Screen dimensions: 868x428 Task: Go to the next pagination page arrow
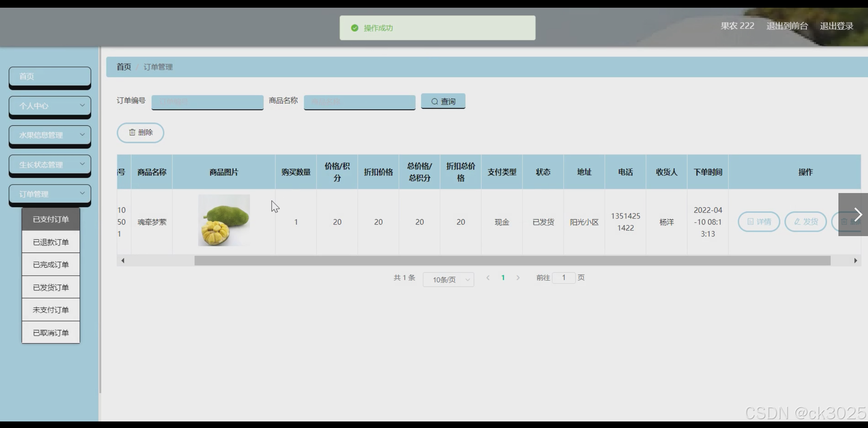[x=518, y=278]
